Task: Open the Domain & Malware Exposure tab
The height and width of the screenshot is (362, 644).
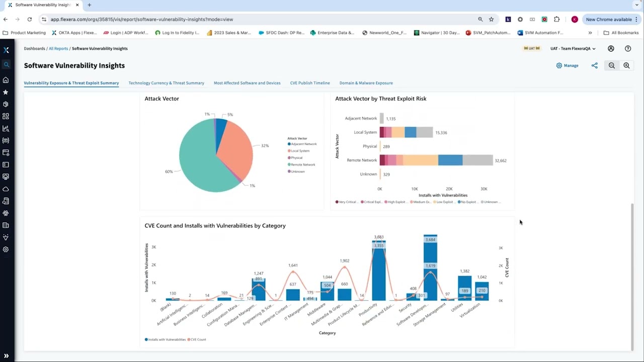Action: tap(366, 83)
